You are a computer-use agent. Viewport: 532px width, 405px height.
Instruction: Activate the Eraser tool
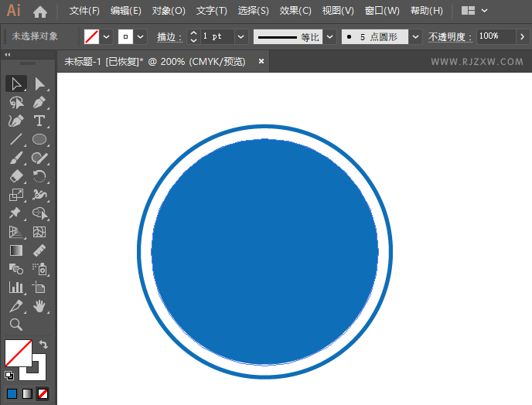pos(16,176)
